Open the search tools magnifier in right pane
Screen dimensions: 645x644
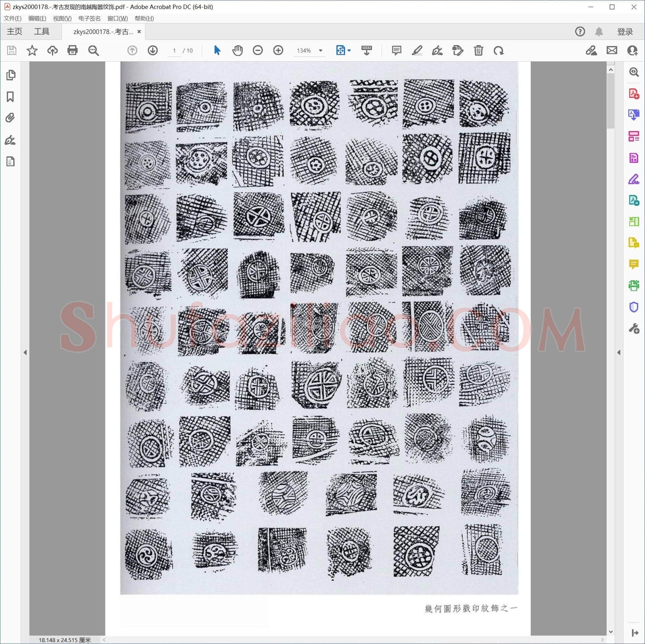(x=634, y=72)
